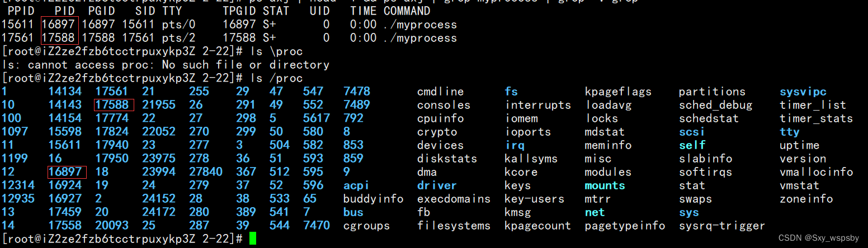This screenshot has width=868, height=248.
Task: Click the uptime entry in the listing
Action: pyautogui.click(x=799, y=145)
